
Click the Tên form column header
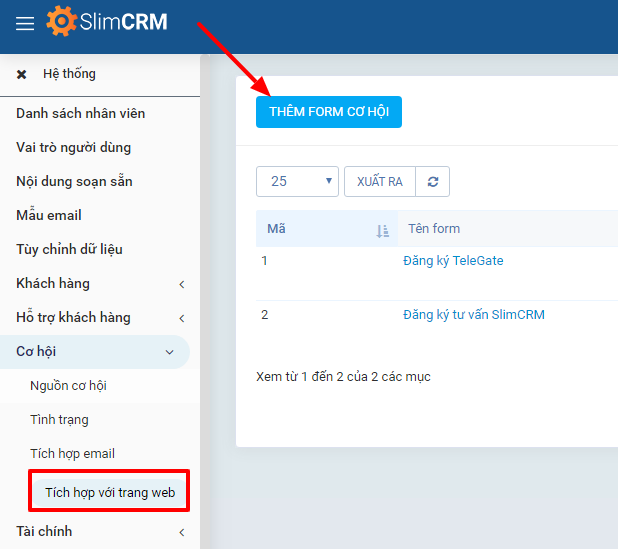point(434,229)
